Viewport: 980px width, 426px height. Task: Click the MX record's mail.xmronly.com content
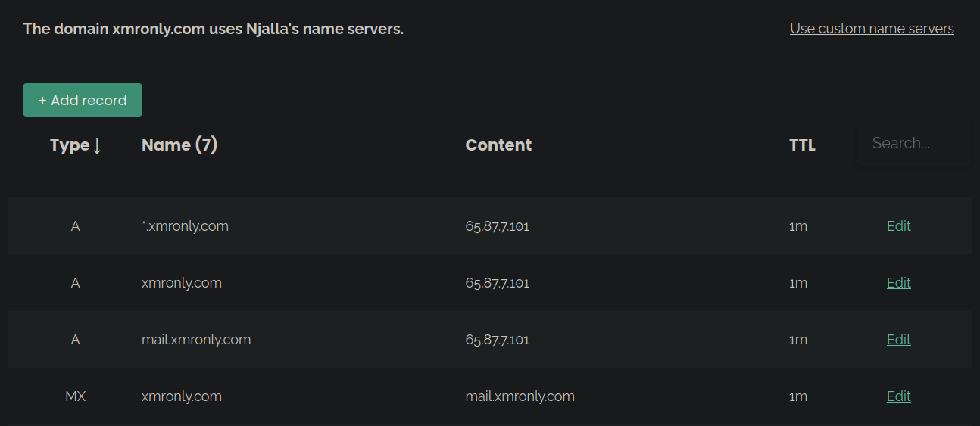[x=520, y=396]
